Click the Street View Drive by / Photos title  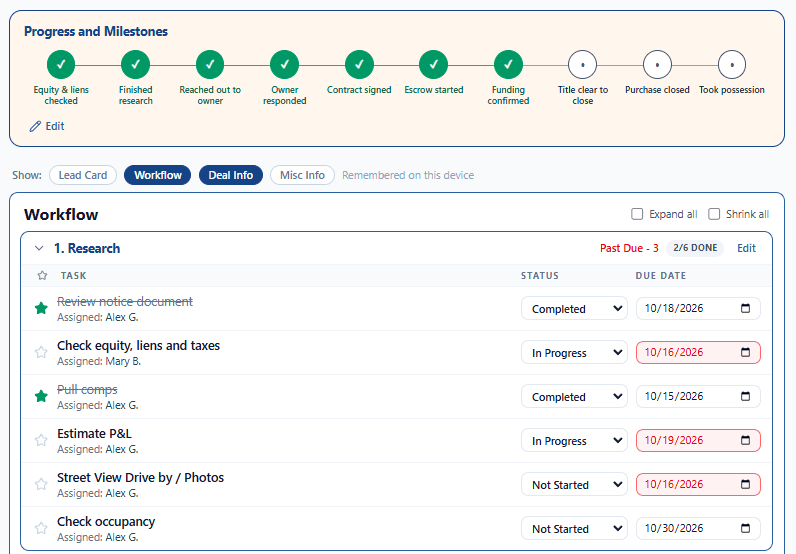coord(140,477)
